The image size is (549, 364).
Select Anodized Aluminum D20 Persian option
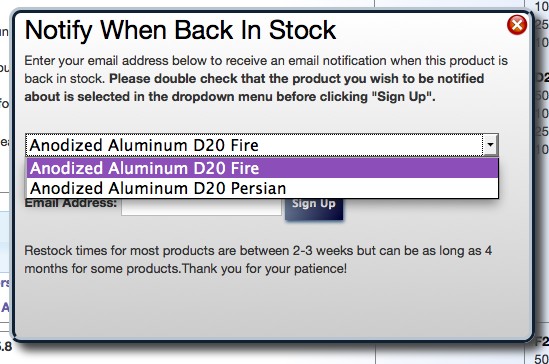262,188
